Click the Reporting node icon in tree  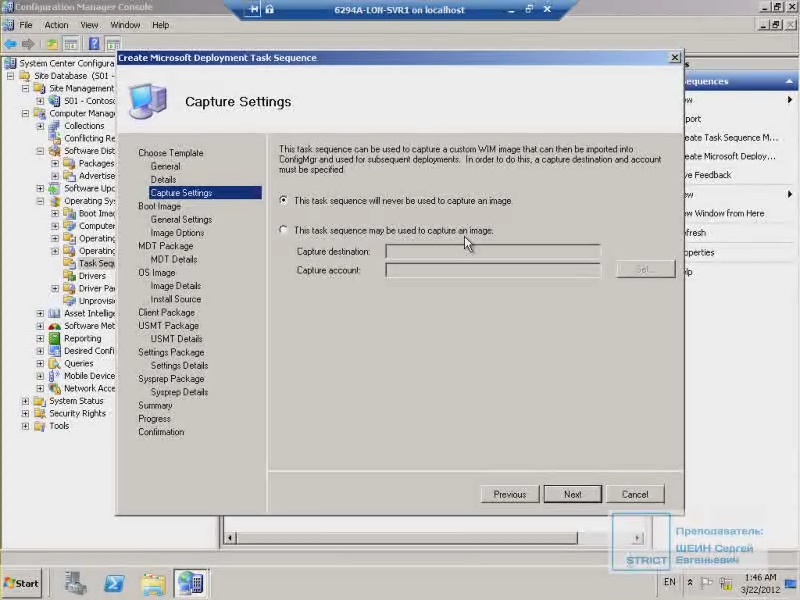(x=55, y=338)
